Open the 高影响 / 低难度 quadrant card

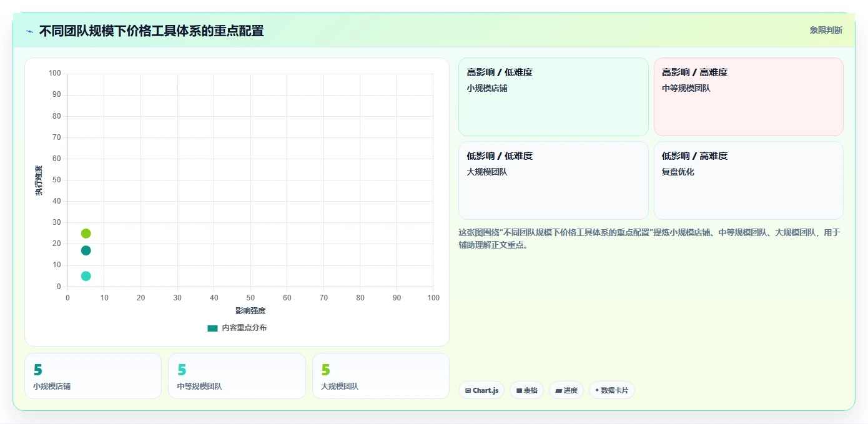coord(553,97)
